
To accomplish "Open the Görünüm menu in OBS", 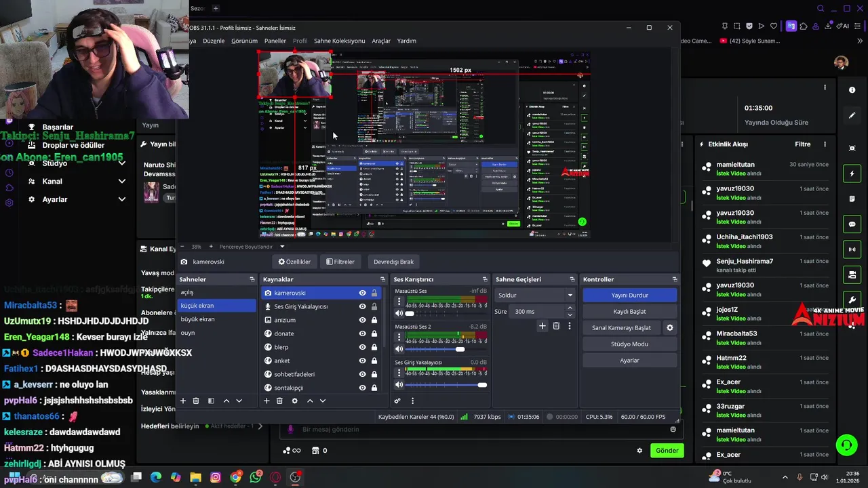I will pyautogui.click(x=244, y=41).
